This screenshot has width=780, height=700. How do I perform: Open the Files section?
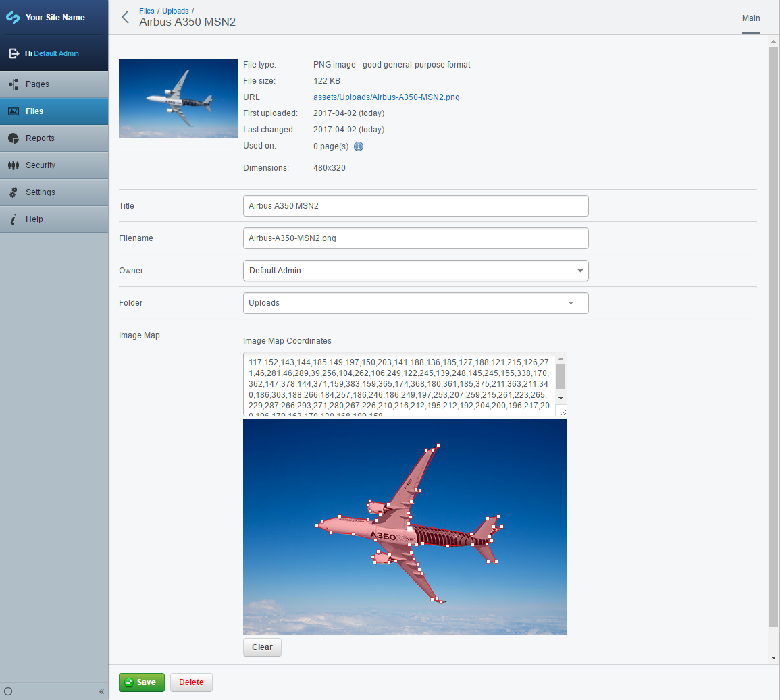click(54, 111)
